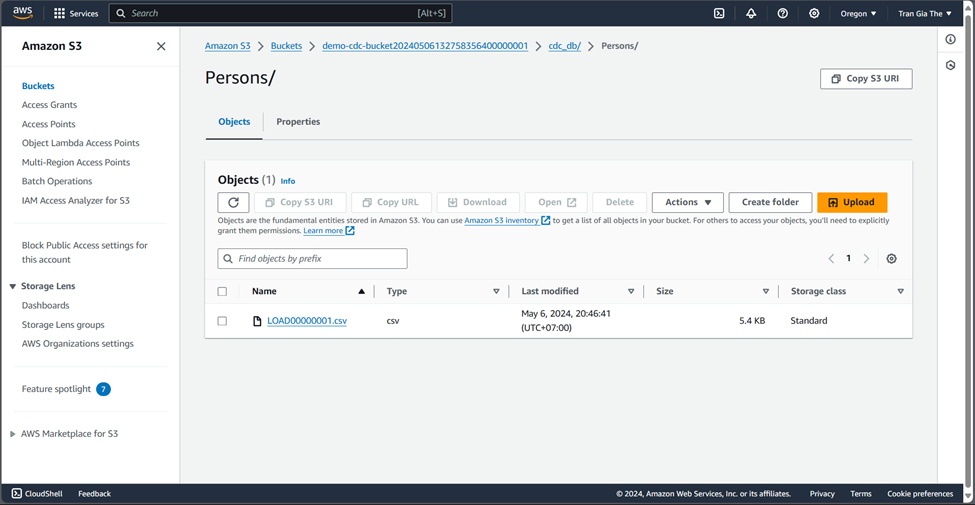Collapse the Storage Lens section
The height and width of the screenshot is (505, 975).
pos(13,286)
